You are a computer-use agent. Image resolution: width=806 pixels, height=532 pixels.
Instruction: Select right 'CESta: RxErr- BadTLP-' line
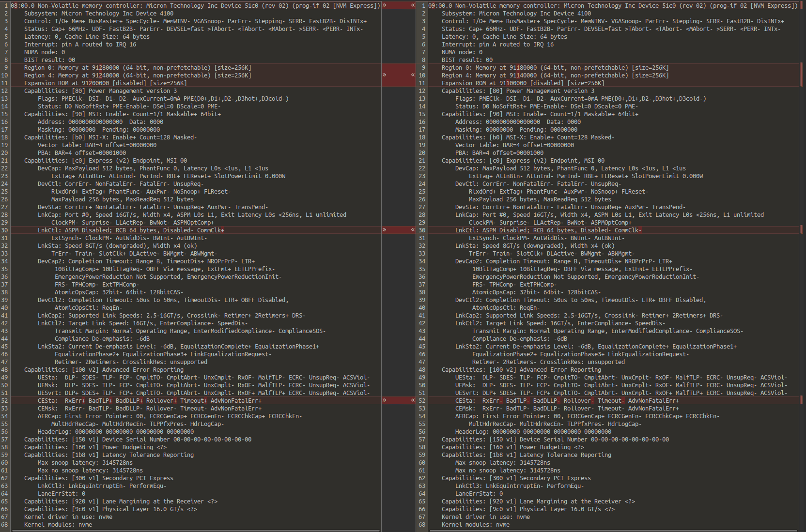coord(567,400)
